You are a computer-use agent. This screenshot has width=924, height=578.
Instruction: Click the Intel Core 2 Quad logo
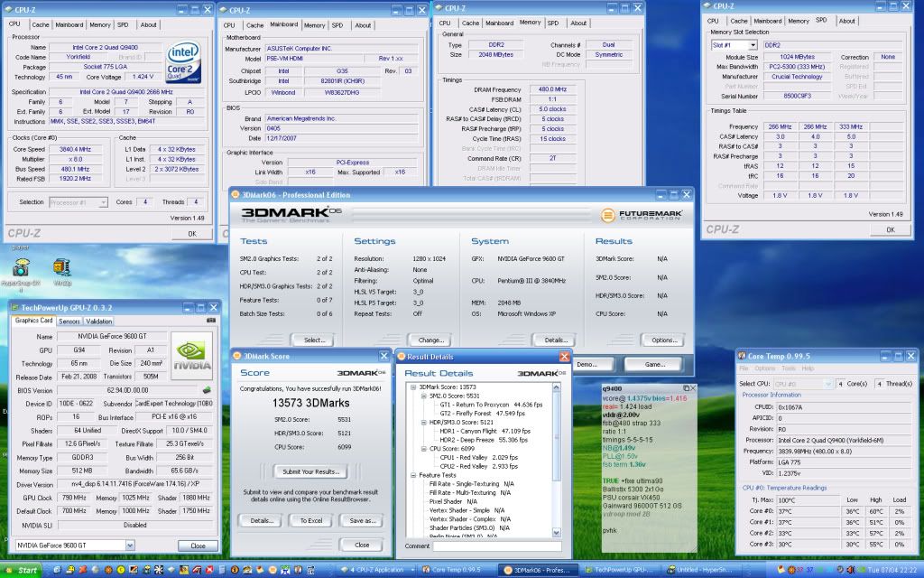pyautogui.click(x=185, y=63)
